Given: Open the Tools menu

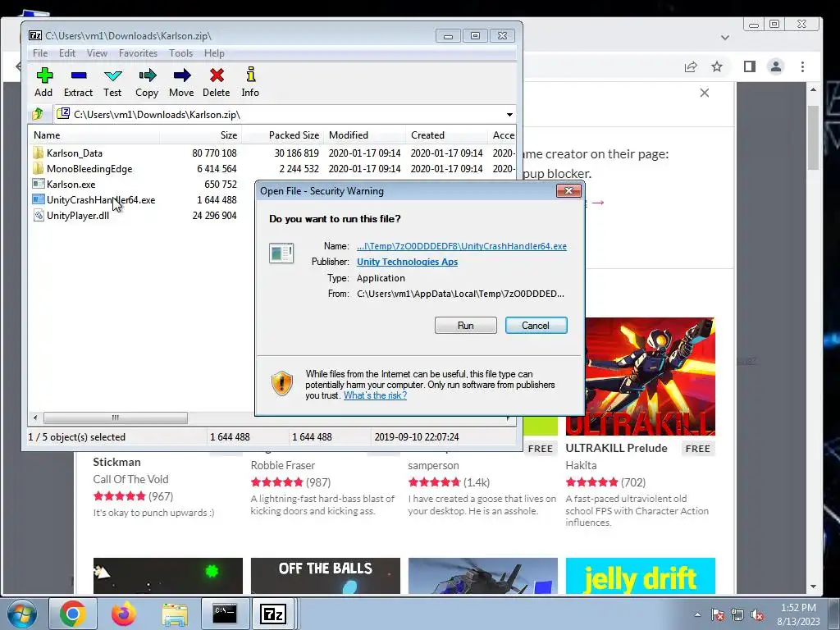Looking at the screenshot, I should (x=180, y=53).
